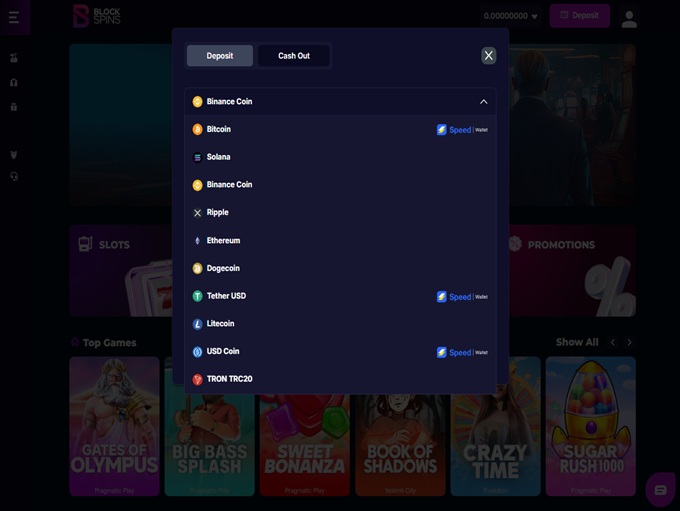Click the TRON TRC20 red icon
680x511 pixels.
(x=197, y=380)
